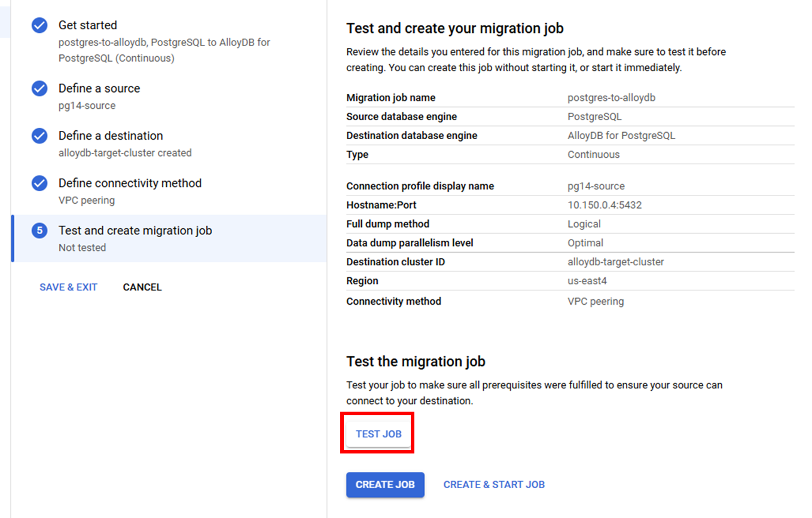Viewport: 812px width, 518px height.
Task: Click the checkmark icon beside Define a destination
Action: 39,136
